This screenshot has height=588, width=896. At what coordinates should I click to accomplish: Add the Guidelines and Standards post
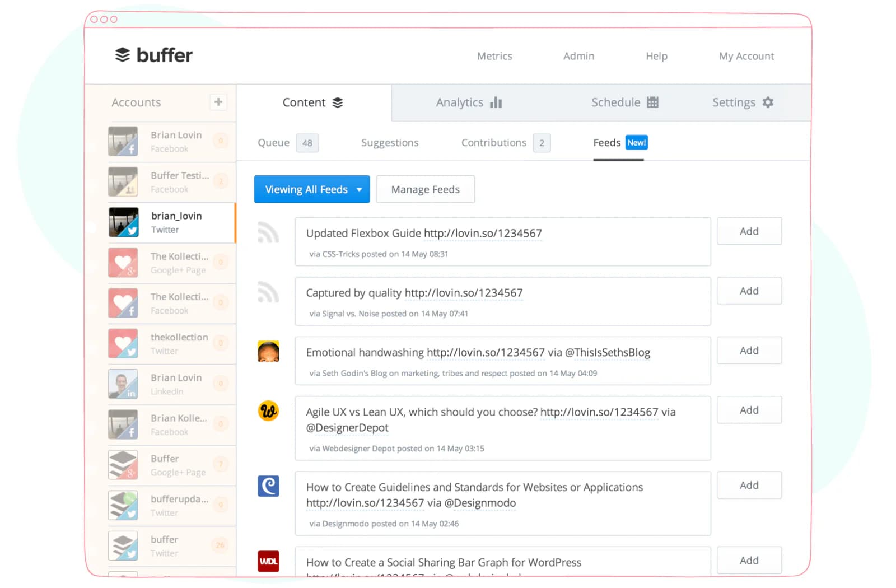point(749,486)
